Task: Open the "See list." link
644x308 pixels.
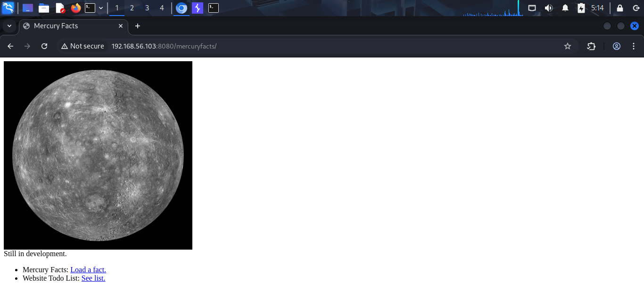Action: tap(93, 278)
